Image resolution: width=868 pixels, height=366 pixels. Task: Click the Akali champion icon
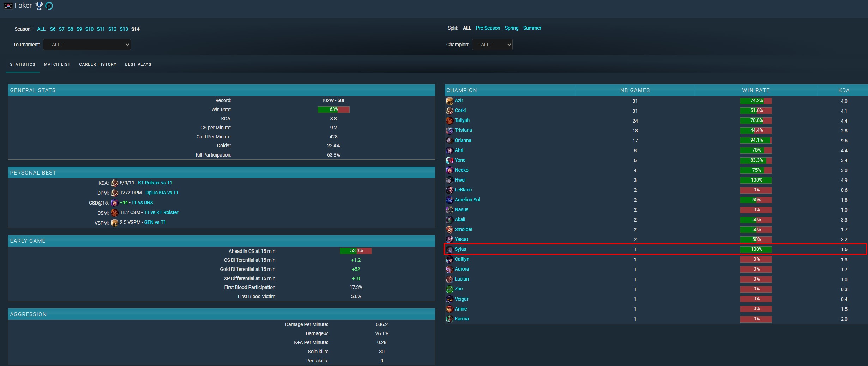[450, 220]
